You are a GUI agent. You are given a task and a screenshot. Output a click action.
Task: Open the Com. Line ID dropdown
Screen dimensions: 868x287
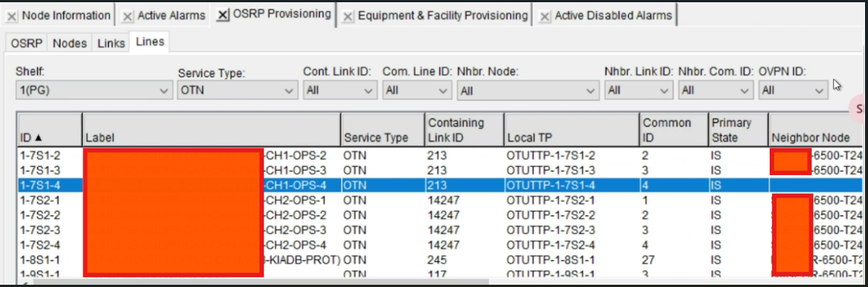coord(416,90)
